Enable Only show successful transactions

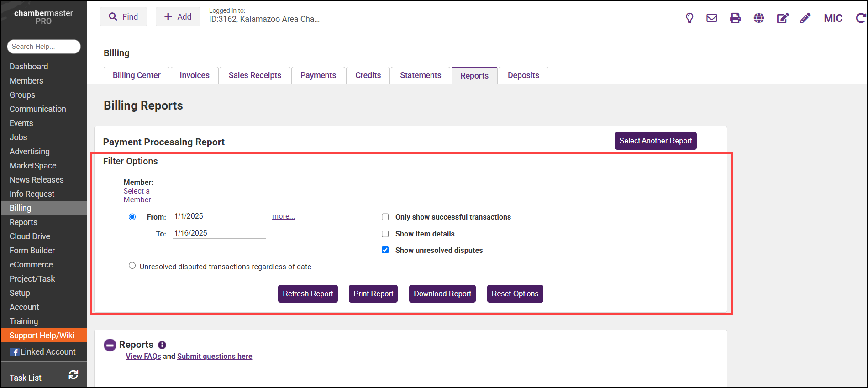tap(385, 217)
